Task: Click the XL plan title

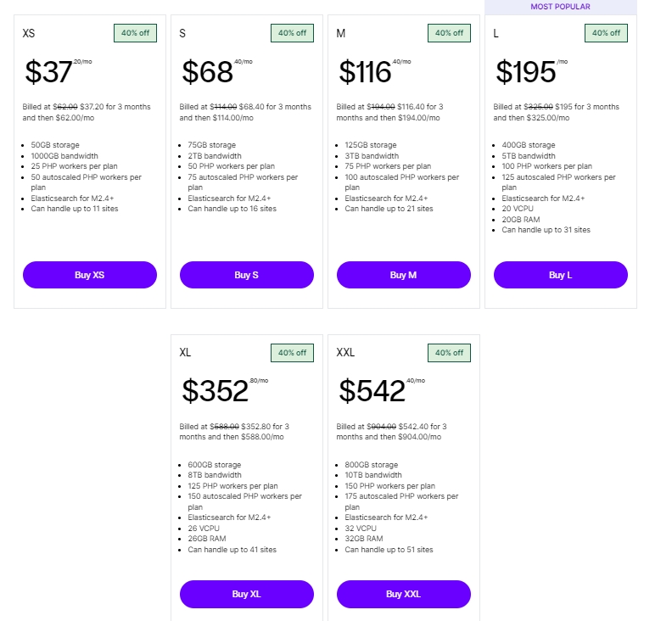Action: coord(186,352)
